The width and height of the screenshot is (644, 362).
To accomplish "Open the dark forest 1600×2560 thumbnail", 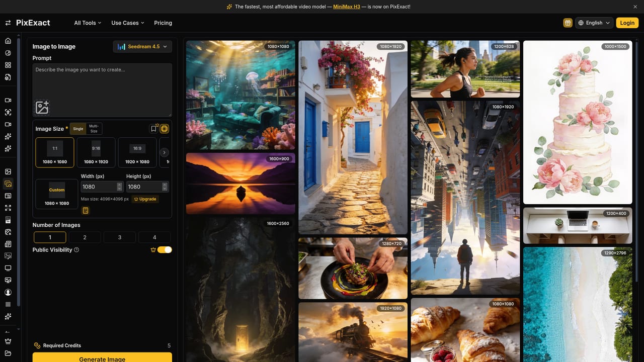I will [240, 290].
